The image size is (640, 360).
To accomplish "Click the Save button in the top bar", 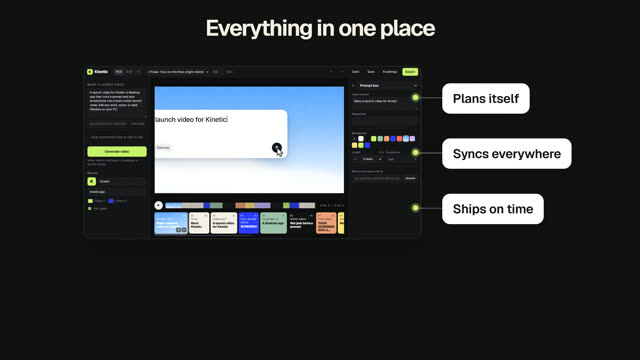I will [x=371, y=72].
